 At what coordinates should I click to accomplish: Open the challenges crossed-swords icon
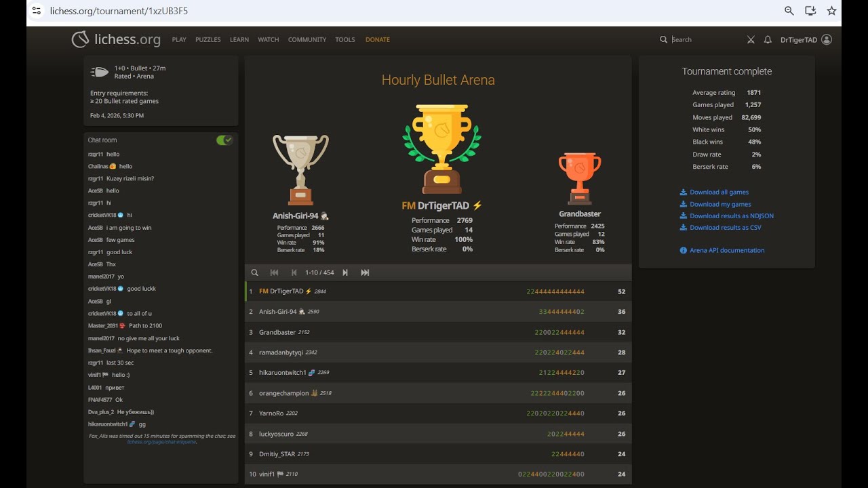click(751, 40)
